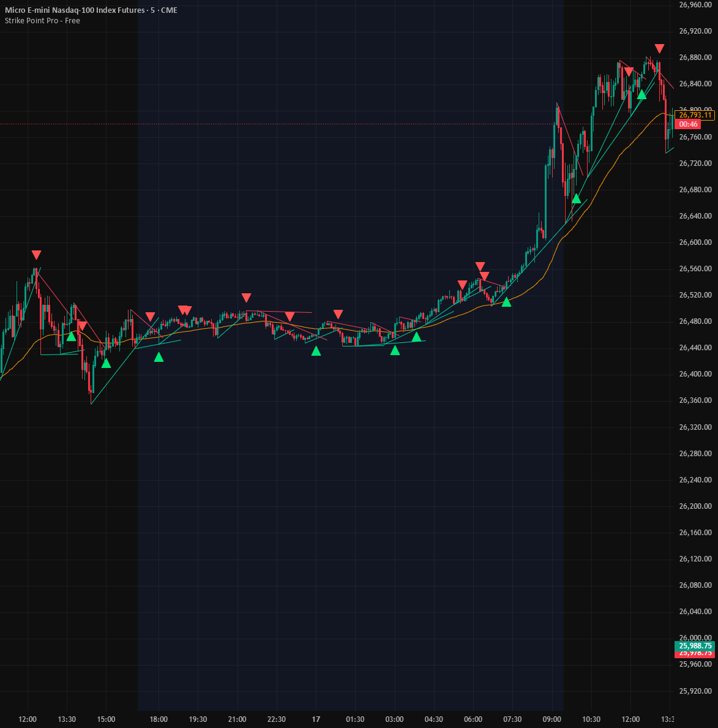
Task: Click the 03:00 time axis label
Action: click(x=395, y=719)
